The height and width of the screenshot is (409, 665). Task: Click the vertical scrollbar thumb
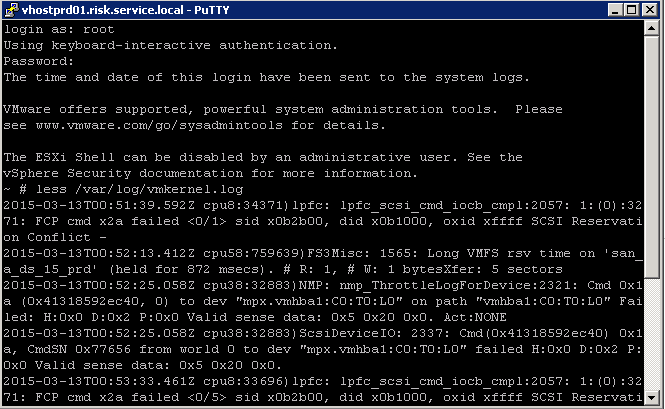click(651, 157)
